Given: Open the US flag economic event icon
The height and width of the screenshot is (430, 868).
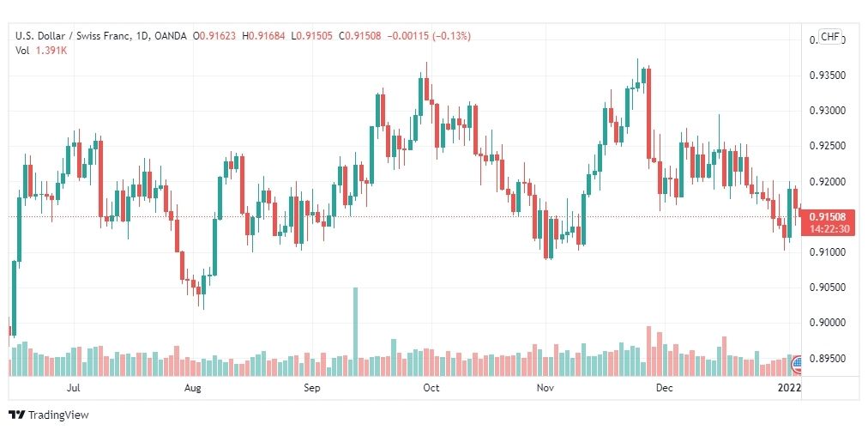Looking at the screenshot, I should [796, 364].
